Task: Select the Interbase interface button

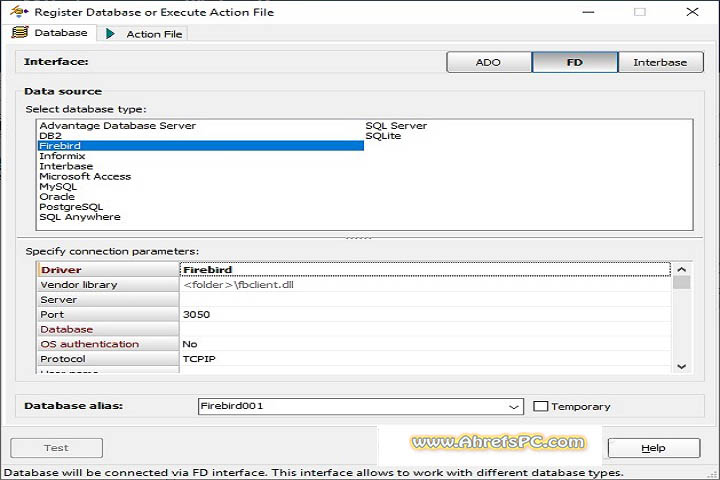Action: click(661, 62)
